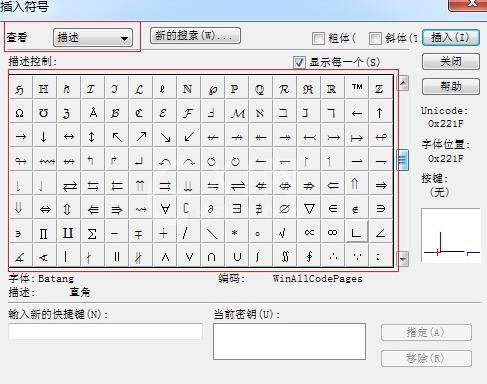Click the 插入(I) insert button

451,37
